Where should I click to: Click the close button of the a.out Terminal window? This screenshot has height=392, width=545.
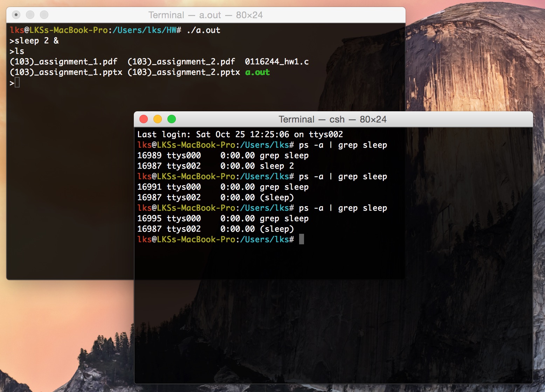point(16,15)
